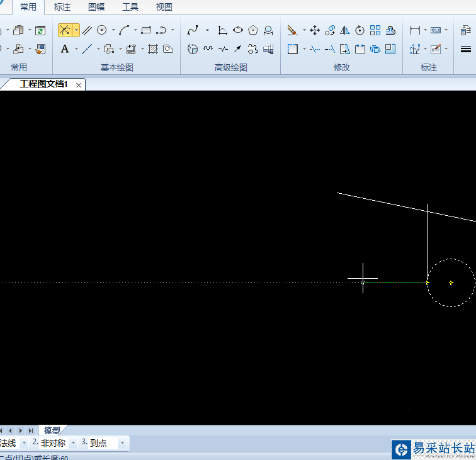Click the Tolerance dimension icon

pyautogui.click(x=436, y=30)
